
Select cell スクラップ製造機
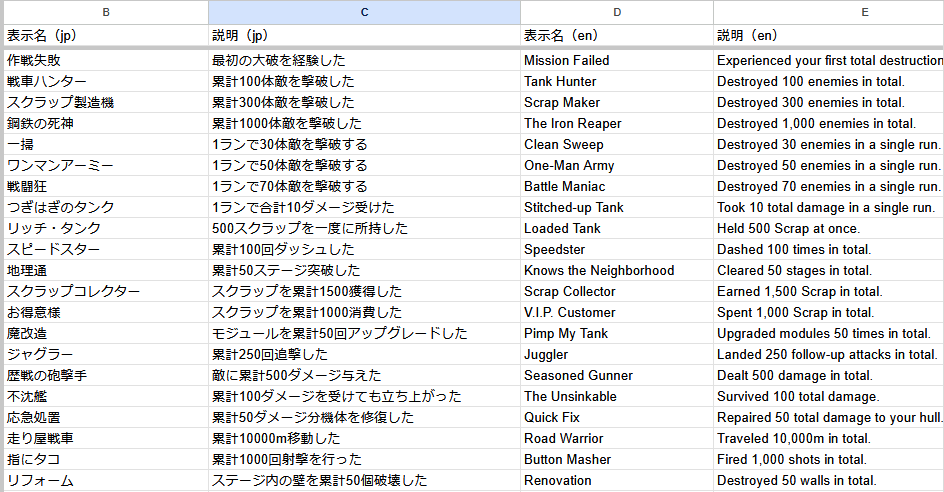(x=106, y=102)
